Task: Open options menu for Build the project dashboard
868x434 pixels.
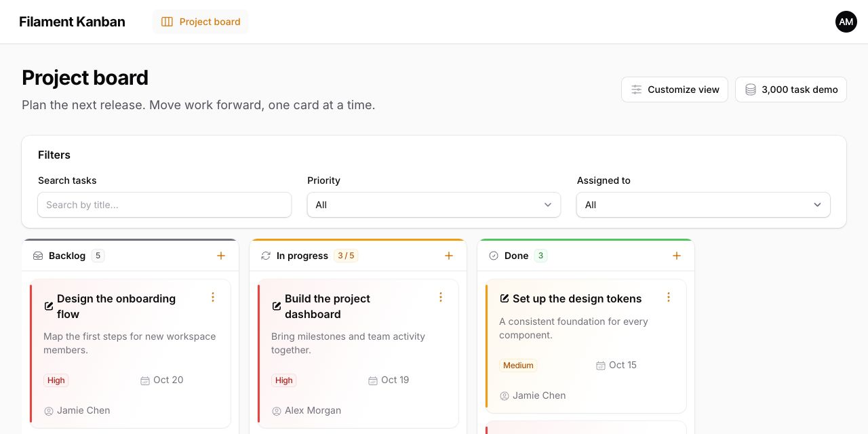Action: click(x=441, y=297)
